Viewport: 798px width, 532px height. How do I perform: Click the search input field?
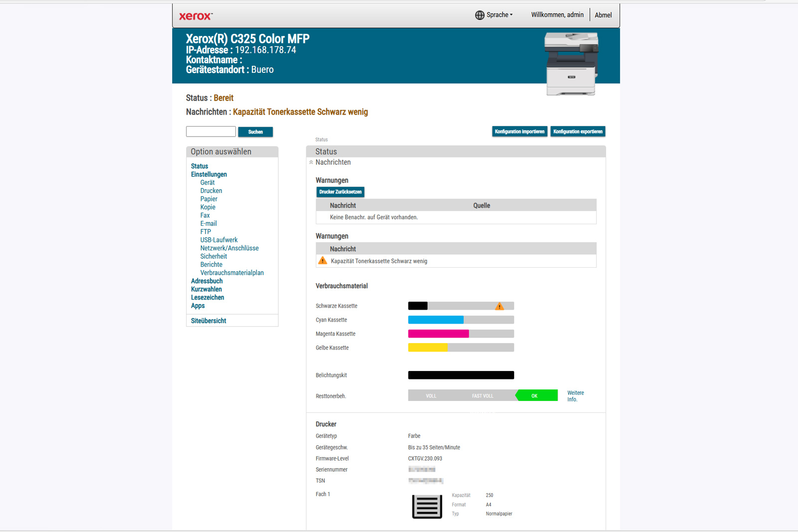pos(211,132)
